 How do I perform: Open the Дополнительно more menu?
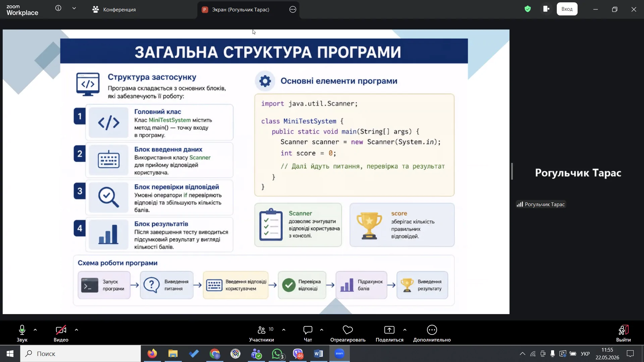pyautogui.click(x=432, y=334)
